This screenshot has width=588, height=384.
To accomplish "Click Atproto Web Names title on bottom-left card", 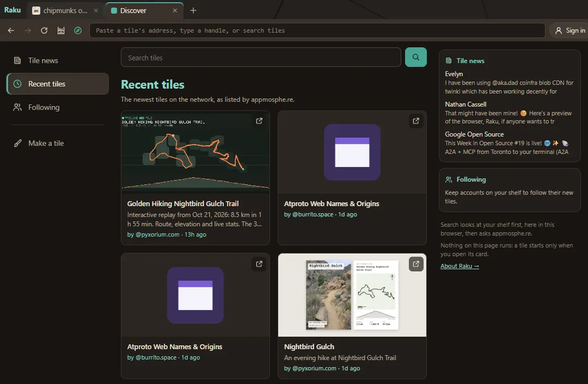I will [x=175, y=347].
